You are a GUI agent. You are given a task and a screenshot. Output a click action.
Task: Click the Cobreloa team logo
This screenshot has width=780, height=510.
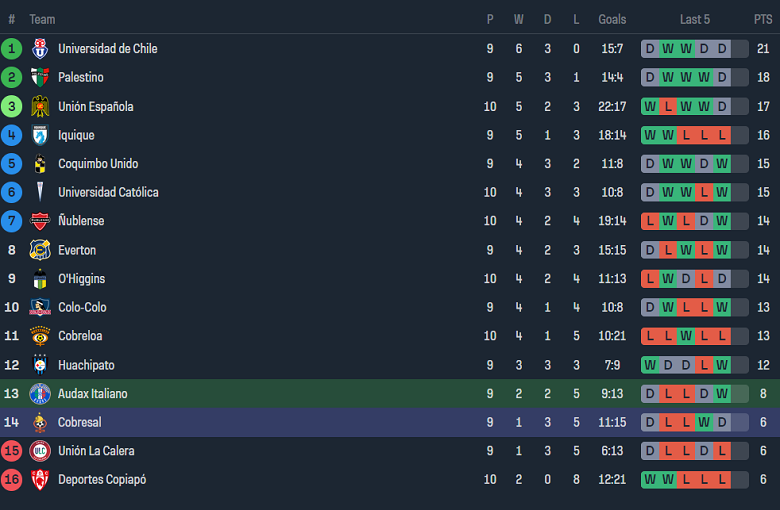click(40, 336)
